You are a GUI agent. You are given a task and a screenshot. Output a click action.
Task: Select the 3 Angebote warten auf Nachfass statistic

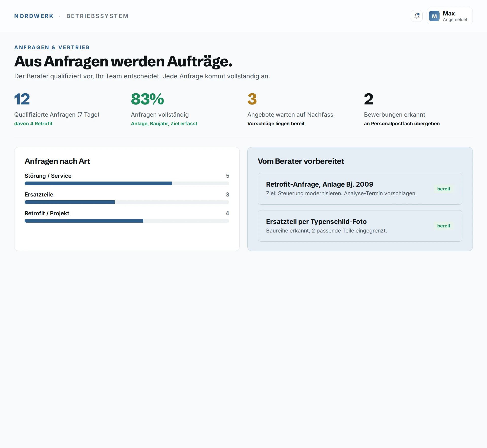[x=290, y=109]
